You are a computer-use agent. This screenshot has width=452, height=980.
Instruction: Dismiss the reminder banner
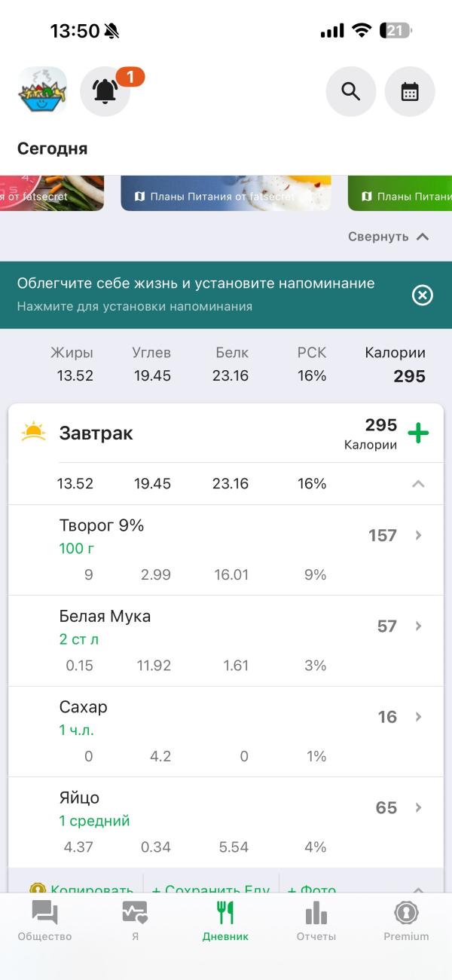(423, 296)
